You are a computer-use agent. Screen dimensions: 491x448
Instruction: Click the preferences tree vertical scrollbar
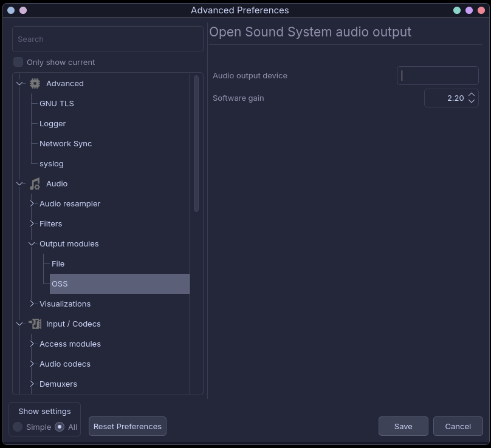[x=196, y=143]
